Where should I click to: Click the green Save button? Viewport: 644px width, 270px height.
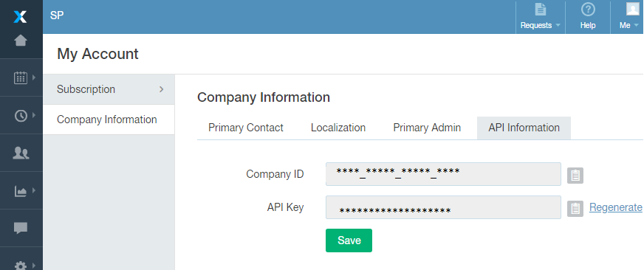pos(349,240)
